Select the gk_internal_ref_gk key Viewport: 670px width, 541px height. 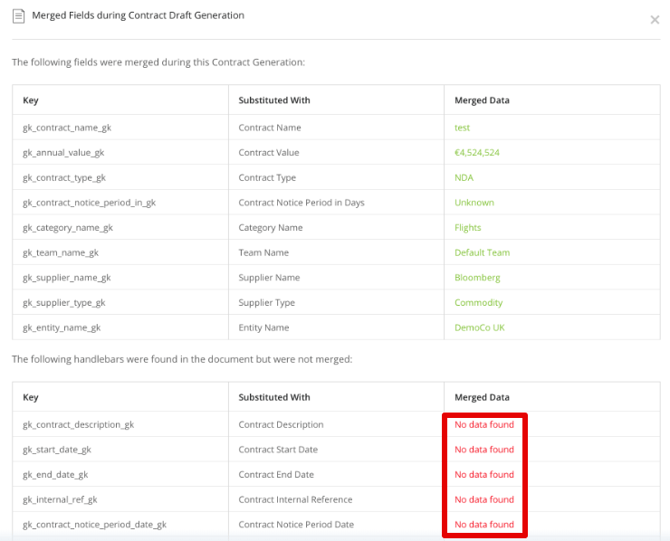60,500
